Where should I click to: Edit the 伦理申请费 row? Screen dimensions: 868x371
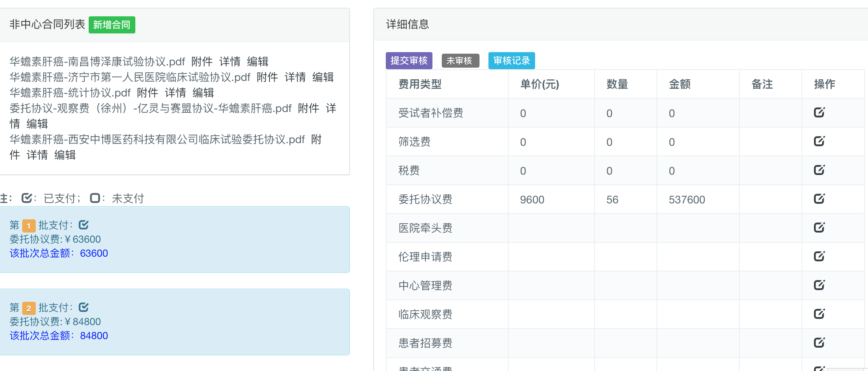[819, 256]
